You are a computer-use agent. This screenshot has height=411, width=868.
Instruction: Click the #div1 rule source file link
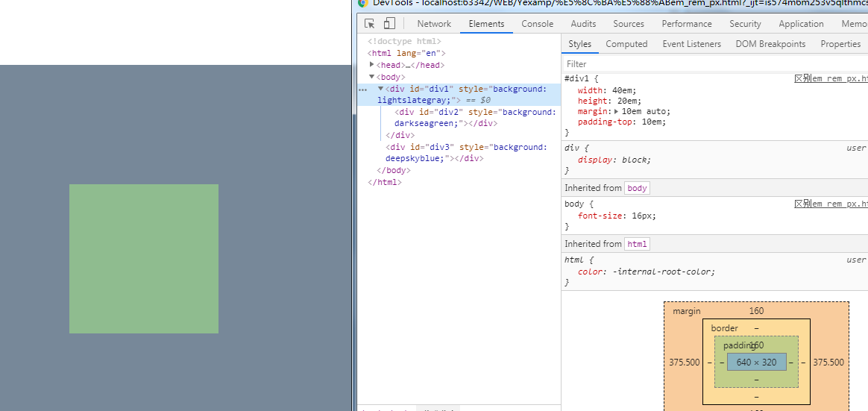(x=831, y=78)
